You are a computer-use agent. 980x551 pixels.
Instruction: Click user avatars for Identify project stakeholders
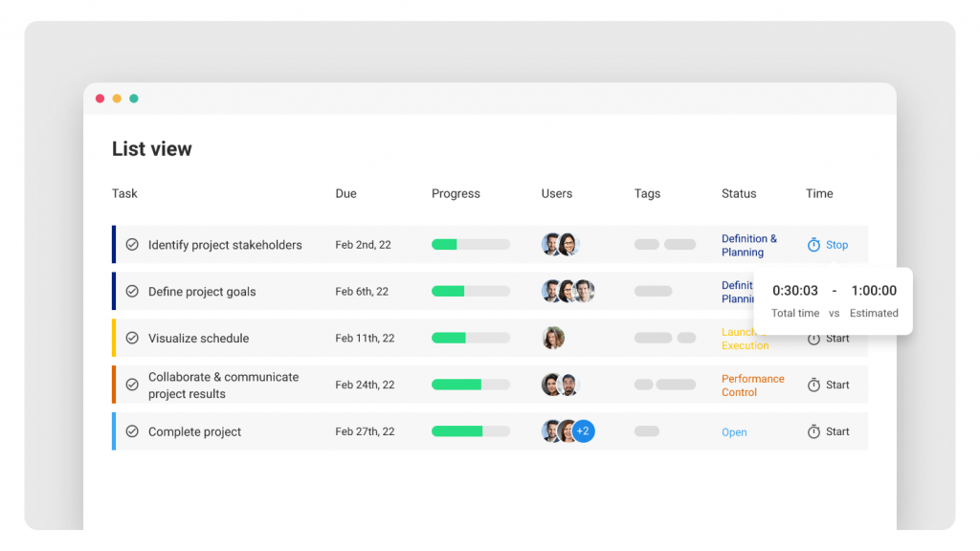point(560,245)
